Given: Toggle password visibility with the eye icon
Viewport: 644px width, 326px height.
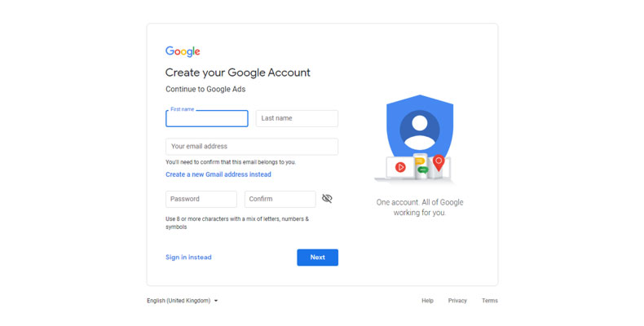Looking at the screenshot, I should 327,199.
